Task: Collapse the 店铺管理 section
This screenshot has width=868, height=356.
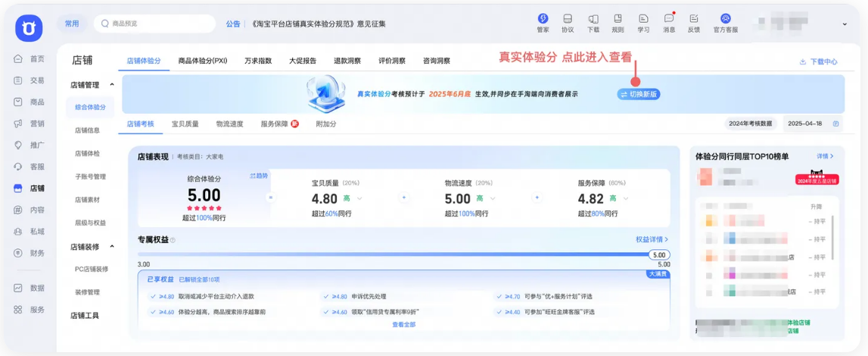Action: tap(112, 85)
